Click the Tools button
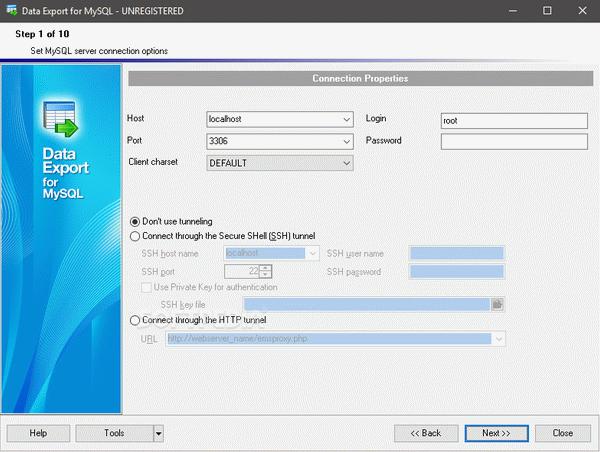The image size is (600, 452). (x=114, y=433)
